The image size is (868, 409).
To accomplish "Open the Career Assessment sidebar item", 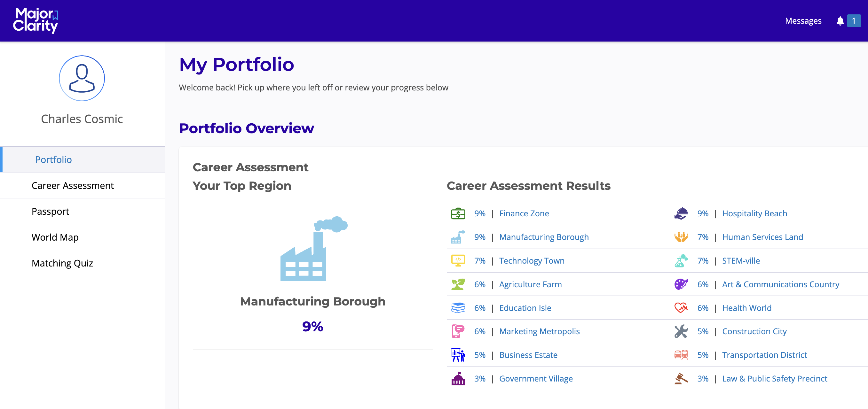I will pos(73,185).
